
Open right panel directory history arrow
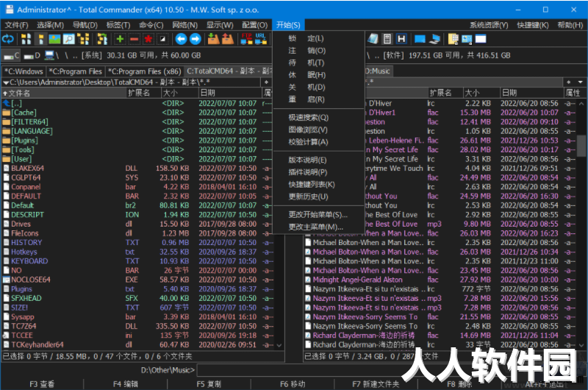pos(581,82)
